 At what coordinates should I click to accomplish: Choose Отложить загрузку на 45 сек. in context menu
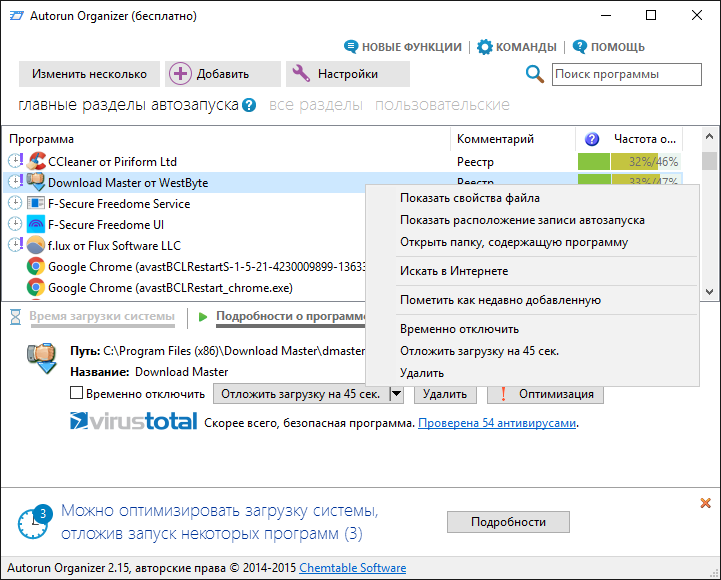[x=480, y=351]
